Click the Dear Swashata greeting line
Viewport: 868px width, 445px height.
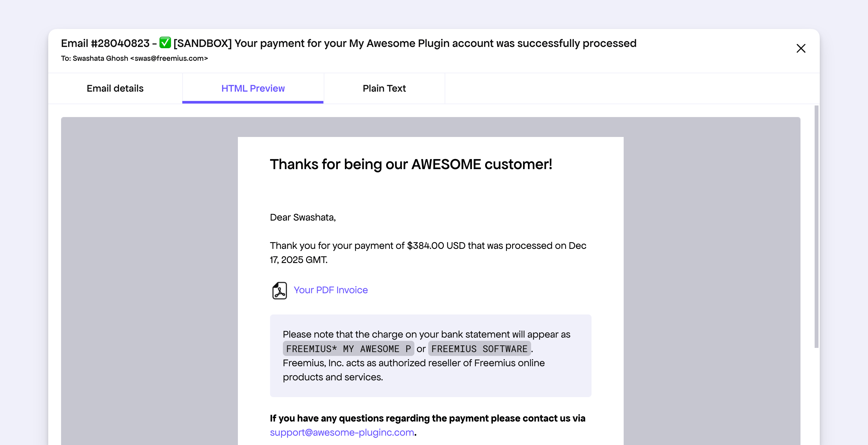click(x=303, y=217)
